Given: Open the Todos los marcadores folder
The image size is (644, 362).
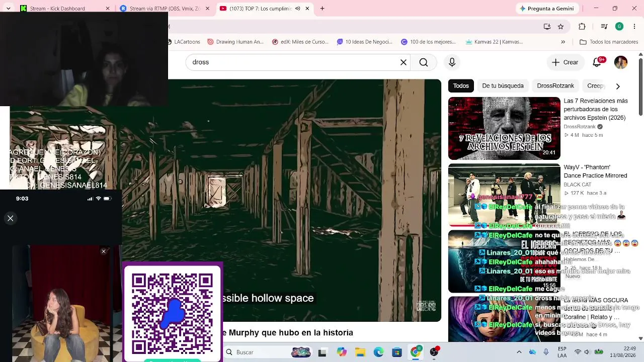Looking at the screenshot, I should click(609, 42).
